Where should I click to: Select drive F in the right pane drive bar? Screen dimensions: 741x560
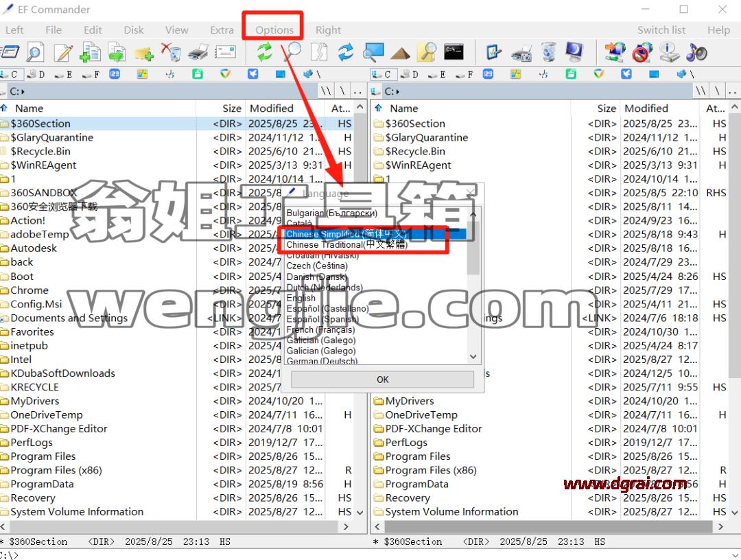464,74
